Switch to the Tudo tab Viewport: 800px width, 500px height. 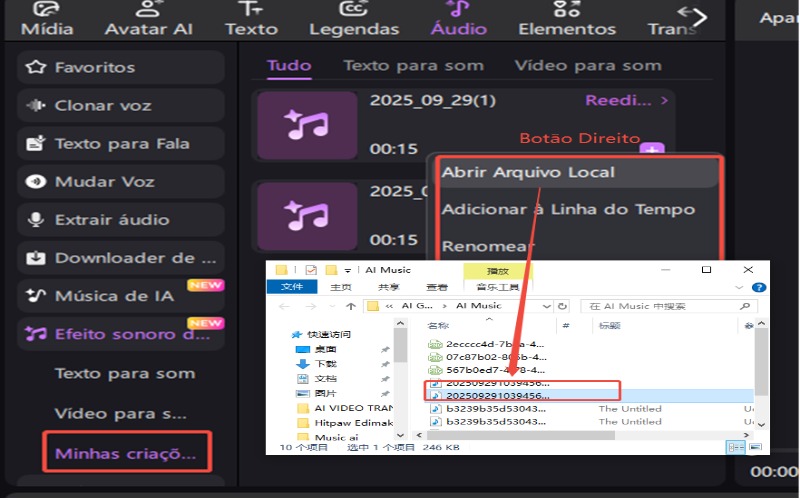[x=289, y=65]
